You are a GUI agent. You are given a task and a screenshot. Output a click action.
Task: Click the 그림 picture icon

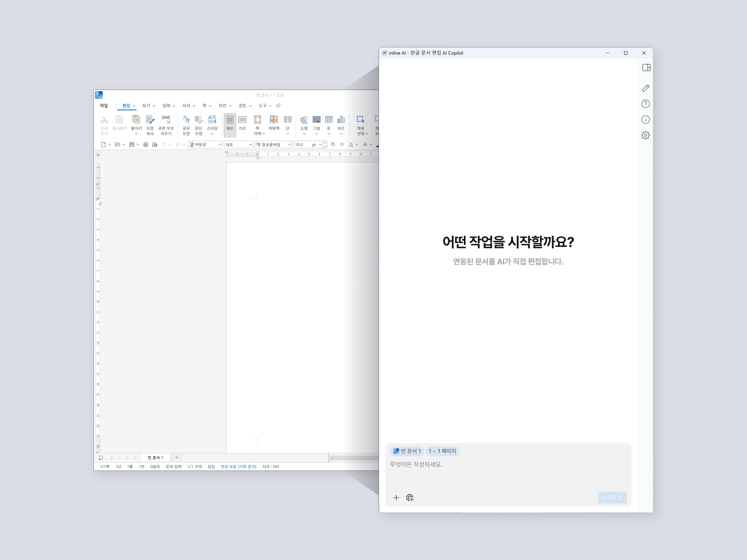click(316, 119)
